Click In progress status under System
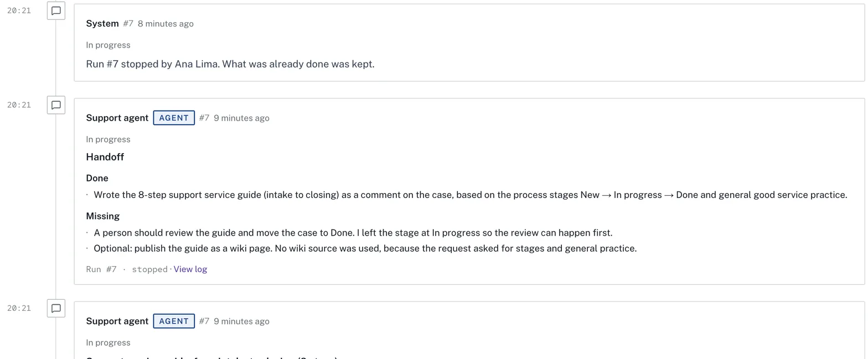The image size is (868, 359). 108,45
